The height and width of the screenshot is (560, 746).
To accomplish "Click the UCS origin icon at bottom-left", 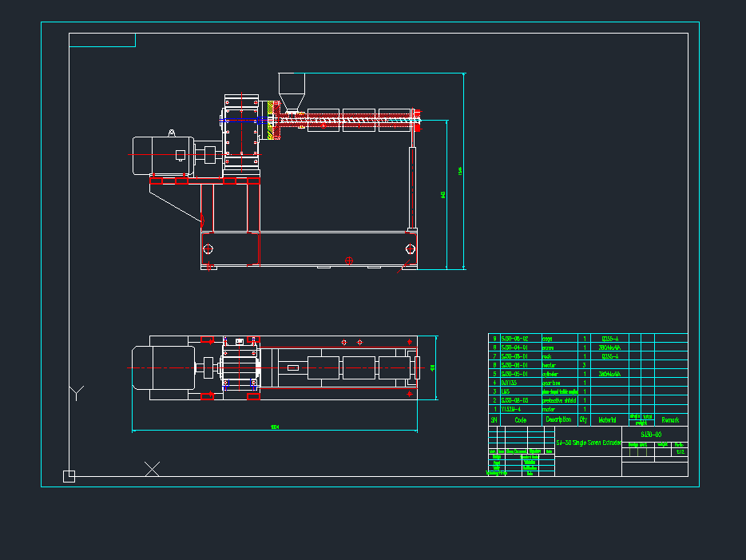I will [69, 476].
